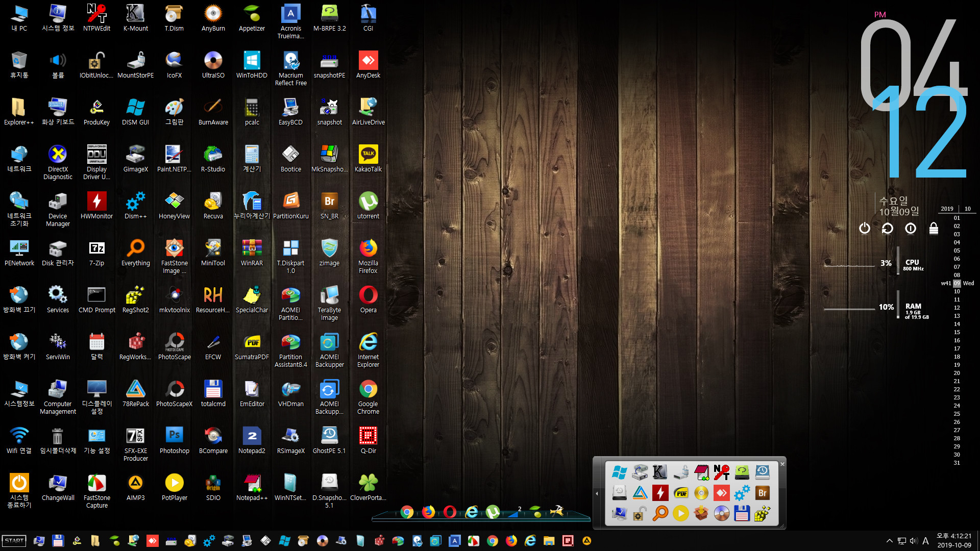Screen dimensions: 980x551
Task: Open Everything search in launcher panel
Action: (x=660, y=513)
